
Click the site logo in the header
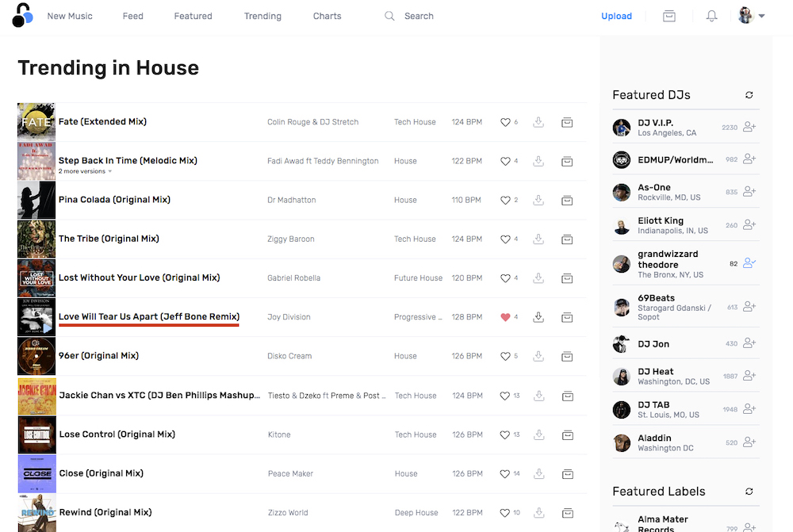22,15
